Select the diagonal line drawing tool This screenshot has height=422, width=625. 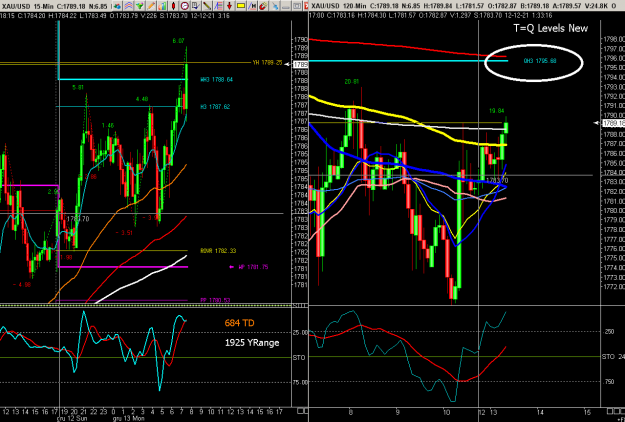[207, 6]
